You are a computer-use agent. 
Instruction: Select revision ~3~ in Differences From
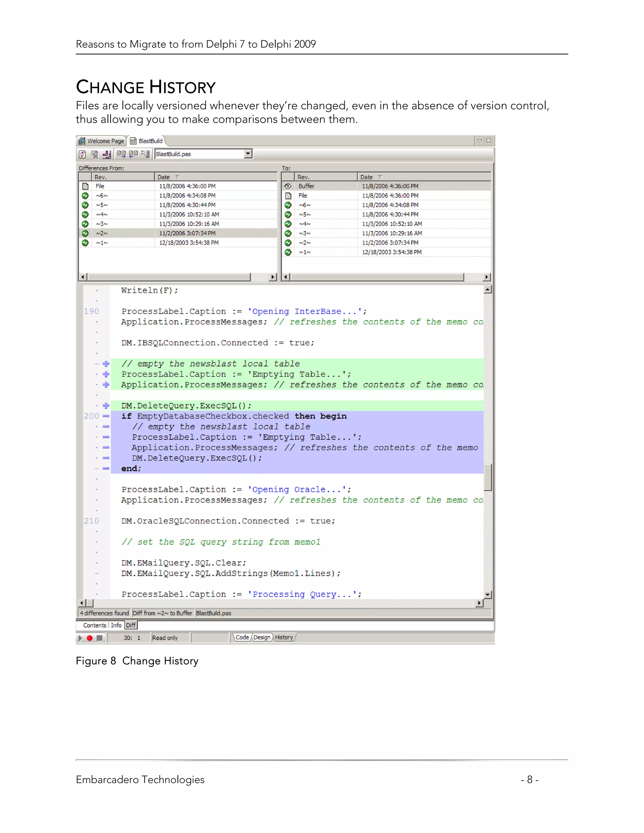[x=178, y=224]
